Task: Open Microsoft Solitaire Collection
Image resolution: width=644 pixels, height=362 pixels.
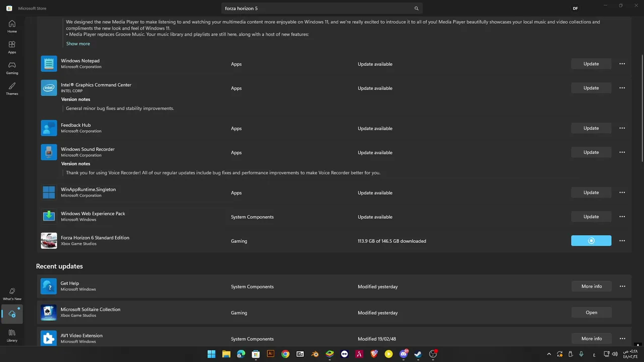Action: [591, 313]
